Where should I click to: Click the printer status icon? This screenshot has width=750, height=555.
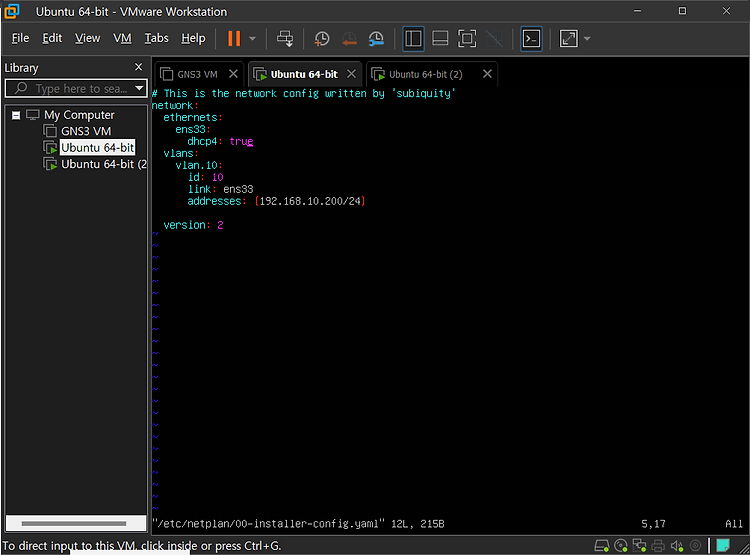[658, 545]
